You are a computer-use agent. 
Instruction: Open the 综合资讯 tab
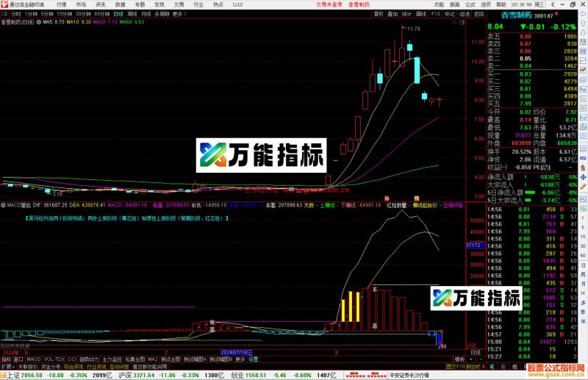73,367
